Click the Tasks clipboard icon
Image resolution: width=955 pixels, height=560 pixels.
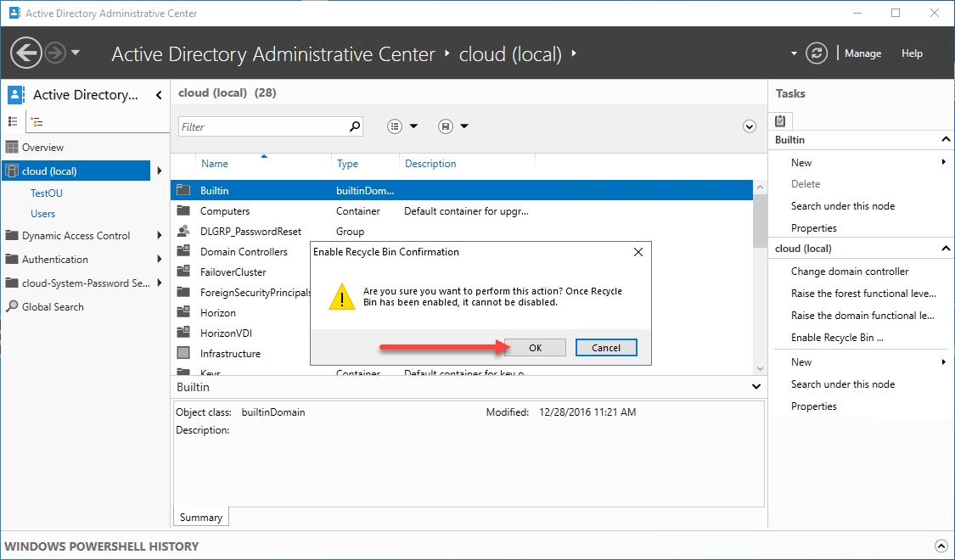click(x=780, y=120)
